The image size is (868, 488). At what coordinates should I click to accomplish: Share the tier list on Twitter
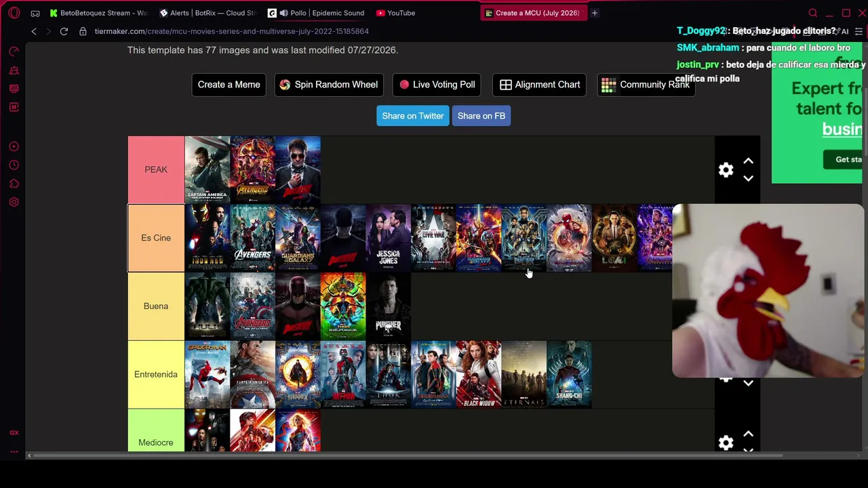tap(413, 116)
